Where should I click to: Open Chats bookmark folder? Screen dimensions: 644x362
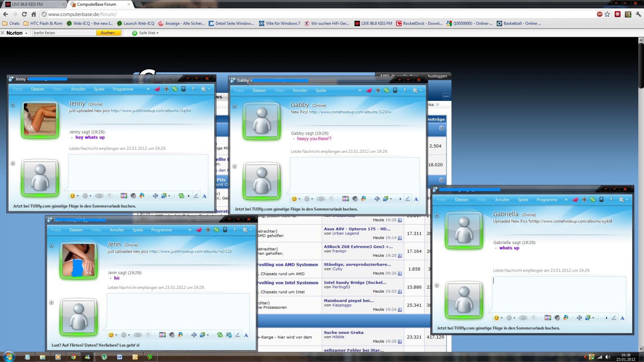coord(11,23)
